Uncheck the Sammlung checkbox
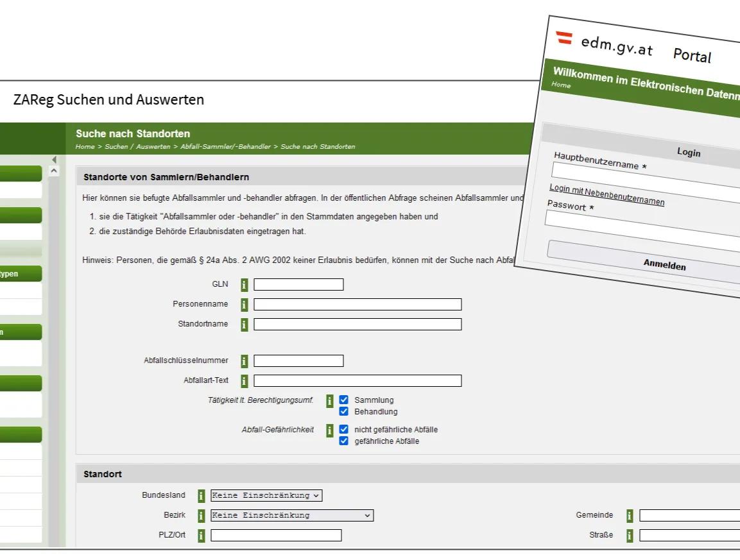Screen dimensions: 740x560 point(343,400)
